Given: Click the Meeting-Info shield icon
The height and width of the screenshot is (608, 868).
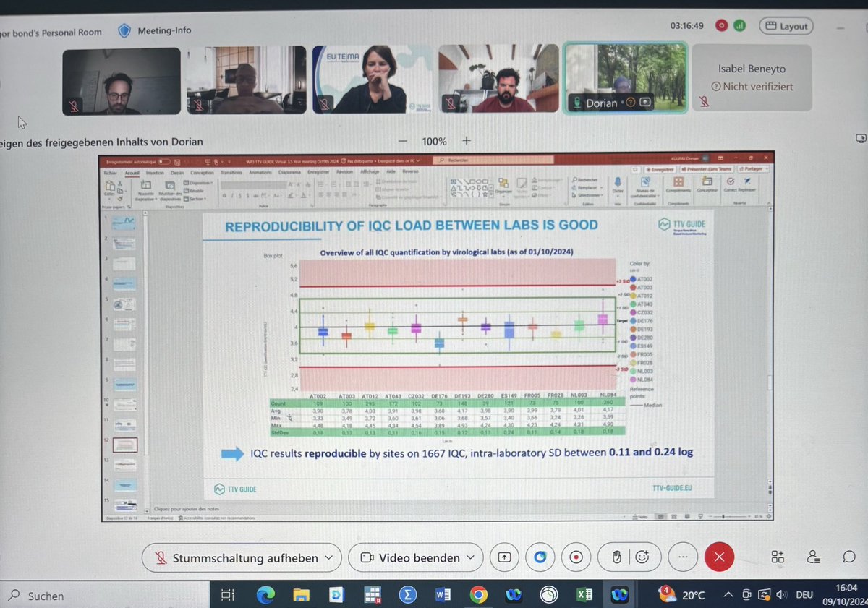Looking at the screenshot, I should click(124, 31).
